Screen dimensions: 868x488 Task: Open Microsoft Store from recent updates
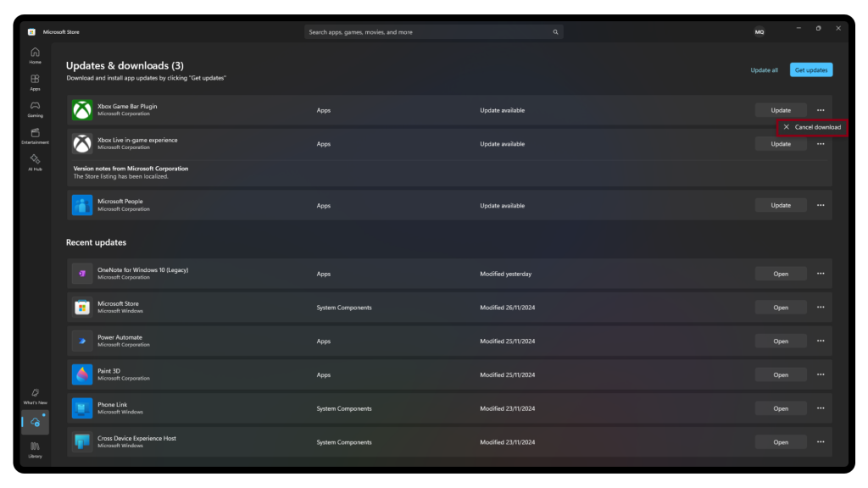781,308
